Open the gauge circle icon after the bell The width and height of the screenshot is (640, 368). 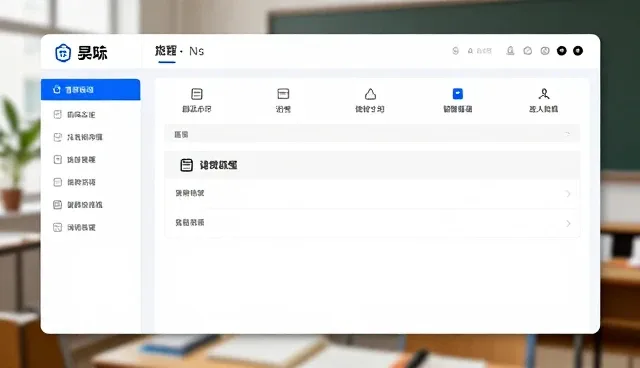coord(528,51)
